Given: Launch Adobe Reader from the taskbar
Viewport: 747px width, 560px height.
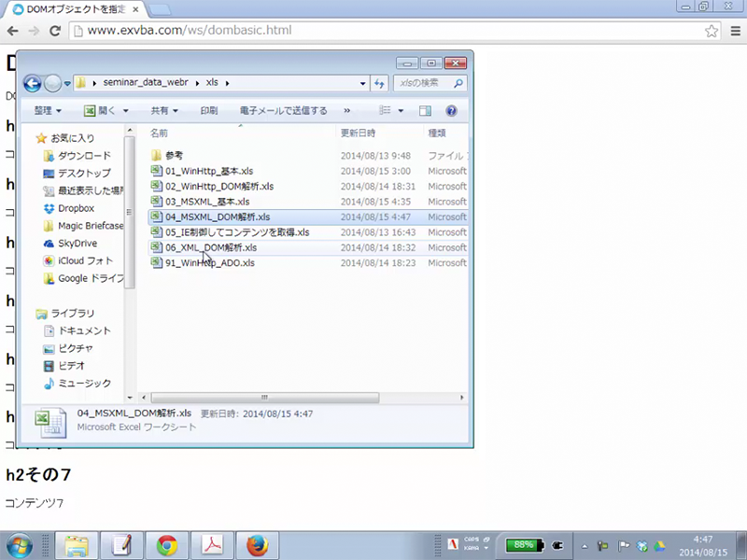Looking at the screenshot, I should (x=212, y=545).
